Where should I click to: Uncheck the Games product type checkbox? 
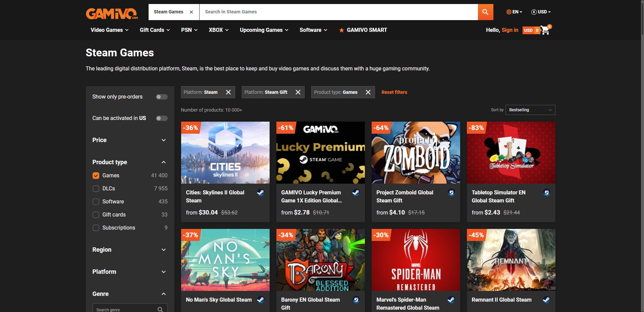(96, 176)
